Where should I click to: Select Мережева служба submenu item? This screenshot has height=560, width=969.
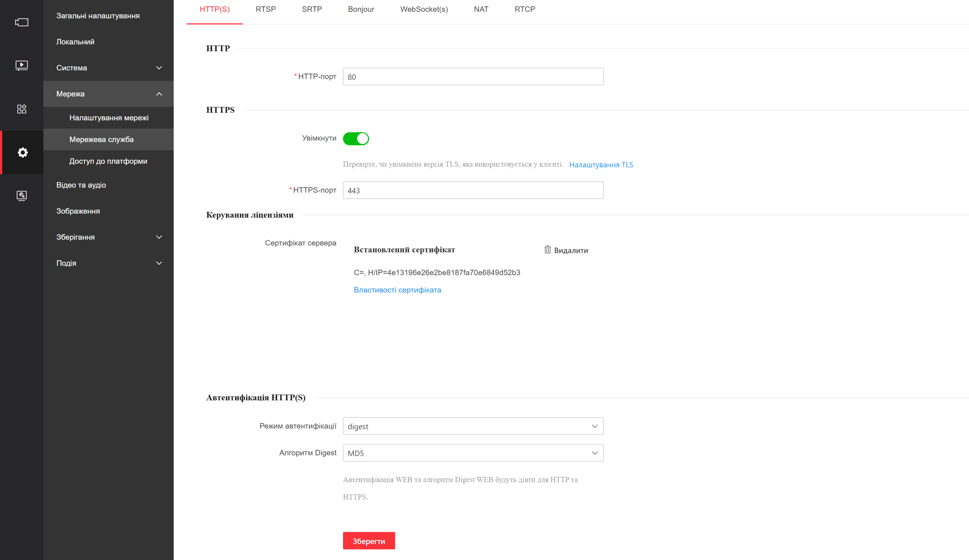109,140
